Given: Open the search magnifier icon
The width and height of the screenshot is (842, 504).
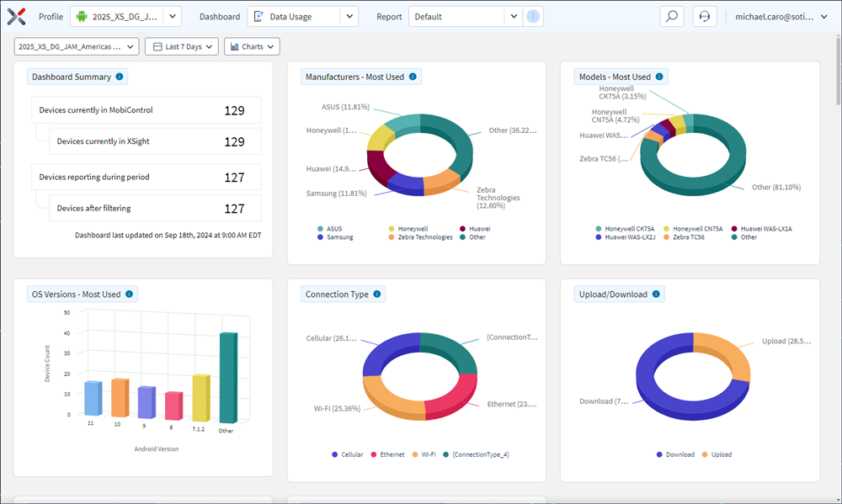Looking at the screenshot, I should 672,17.
